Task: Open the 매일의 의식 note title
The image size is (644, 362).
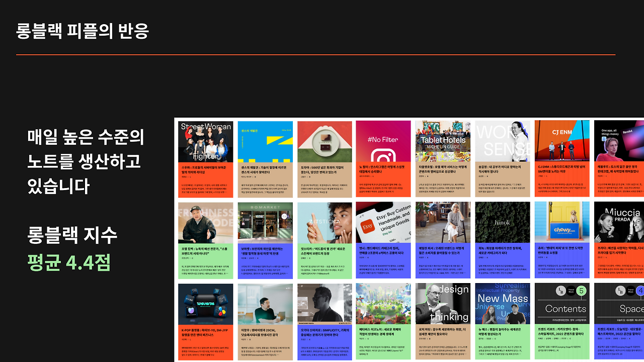Action: (x=442, y=250)
